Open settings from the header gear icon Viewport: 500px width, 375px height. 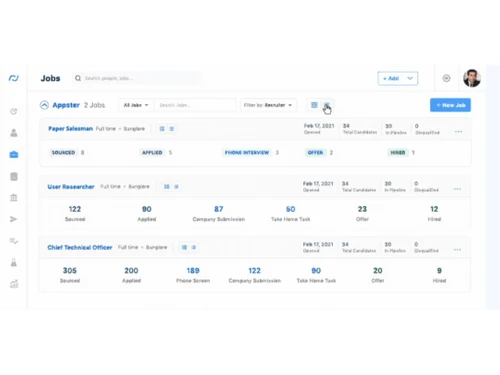tap(446, 78)
